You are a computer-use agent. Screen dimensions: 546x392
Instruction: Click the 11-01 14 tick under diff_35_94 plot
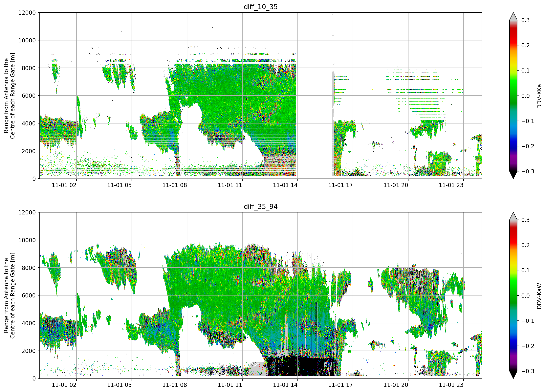[285, 385]
